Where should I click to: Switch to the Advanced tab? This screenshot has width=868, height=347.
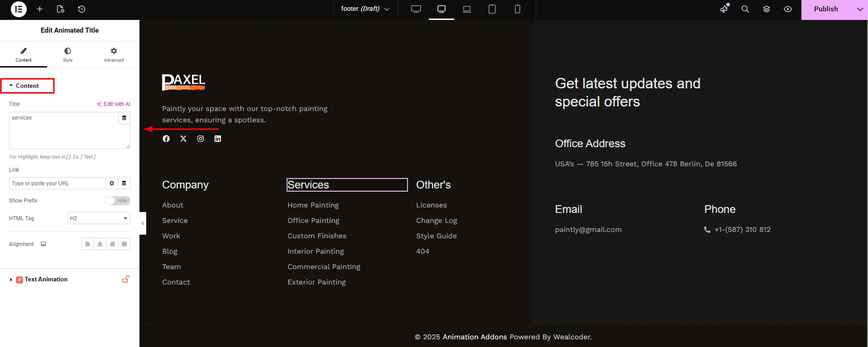[x=114, y=55]
